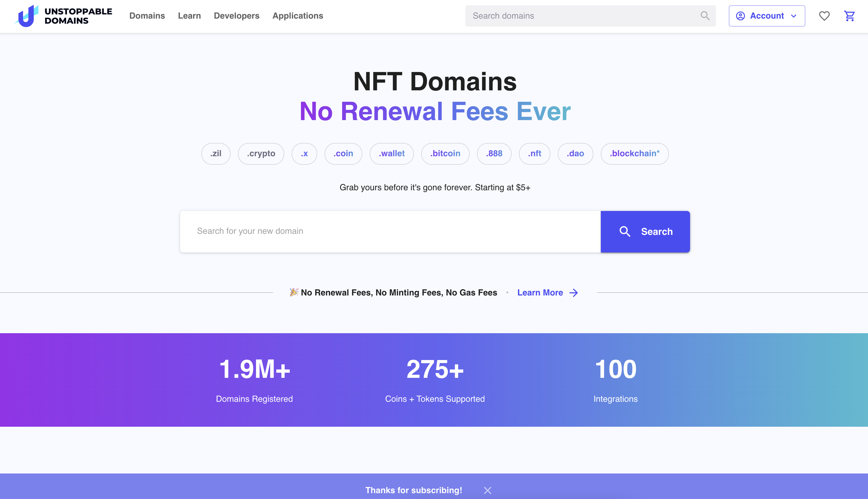Open the Applications menu
The height and width of the screenshot is (499, 868).
(298, 16)
